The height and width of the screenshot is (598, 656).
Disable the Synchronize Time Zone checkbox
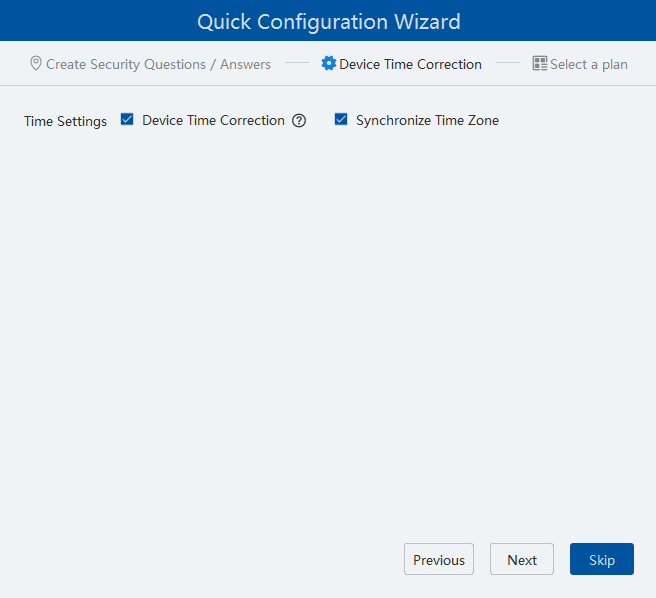pyautogui.click(x=341, y=120)
